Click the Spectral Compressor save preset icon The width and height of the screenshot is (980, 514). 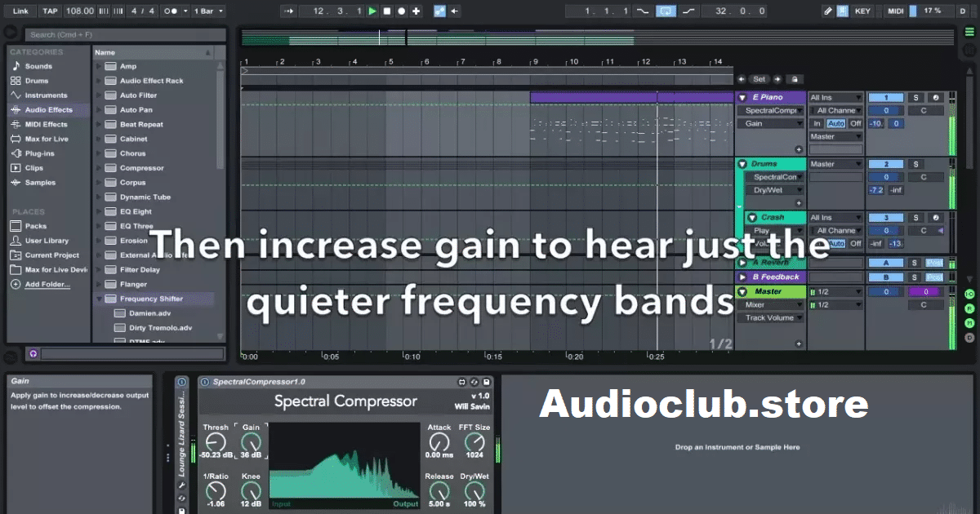486,382
